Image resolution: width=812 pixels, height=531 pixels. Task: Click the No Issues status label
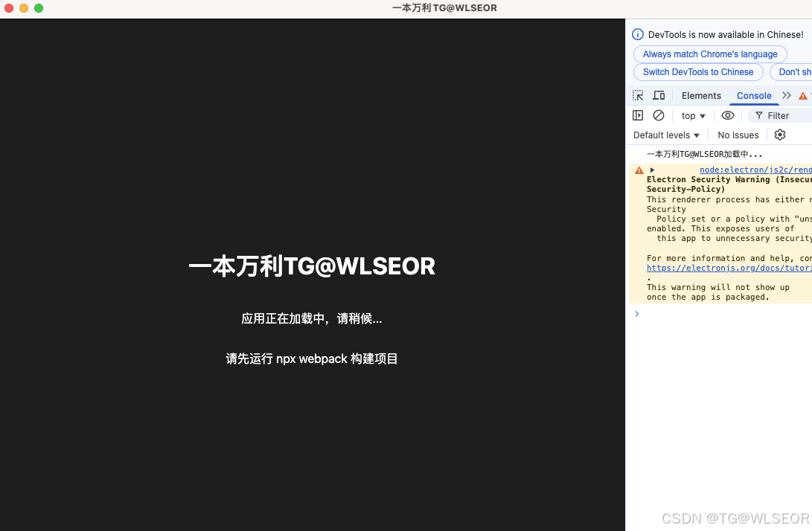(x=738, y=135)
